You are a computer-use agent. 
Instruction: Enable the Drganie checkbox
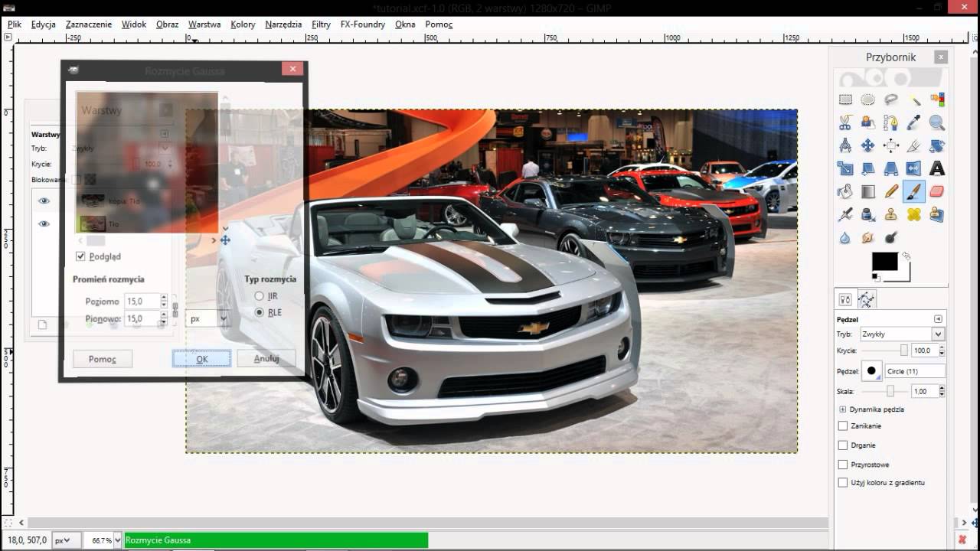click(843, 445)
